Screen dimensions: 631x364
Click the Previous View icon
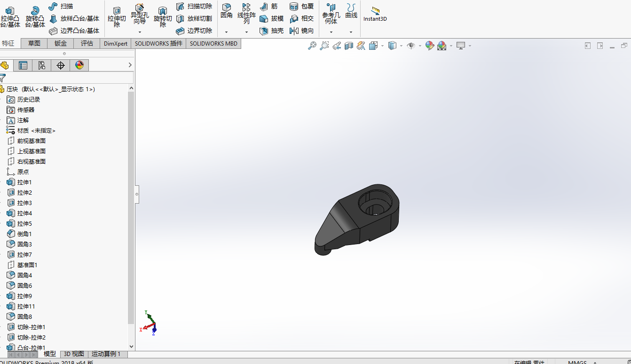tap(337, 46)
